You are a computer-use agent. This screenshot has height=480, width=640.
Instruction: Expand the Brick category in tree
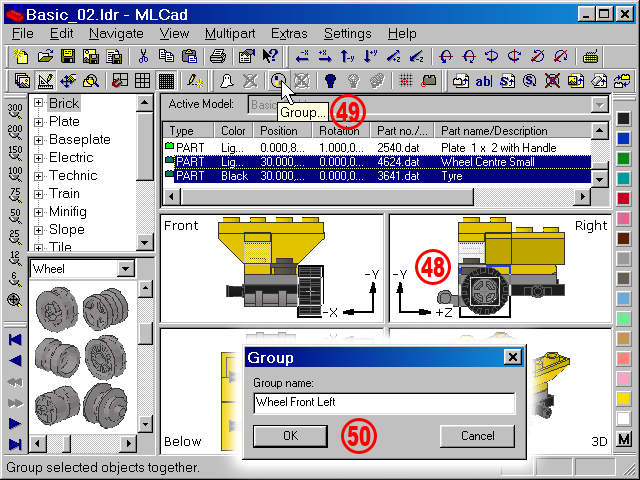click(x=38, y=103)
